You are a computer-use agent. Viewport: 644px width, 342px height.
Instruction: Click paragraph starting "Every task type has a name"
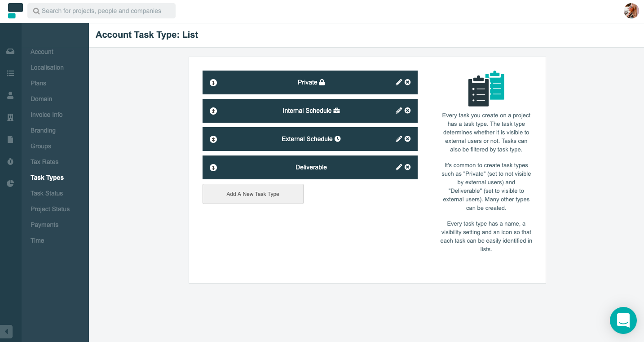tap(486, 236)
